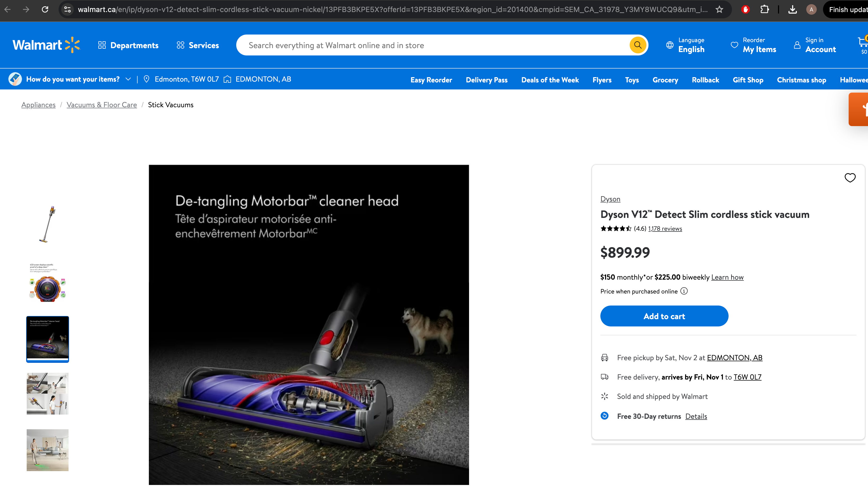Viewport: 868px width, 497px height.
Task: Select the LCD screen product thumbnail
Action: pos(47,282)
